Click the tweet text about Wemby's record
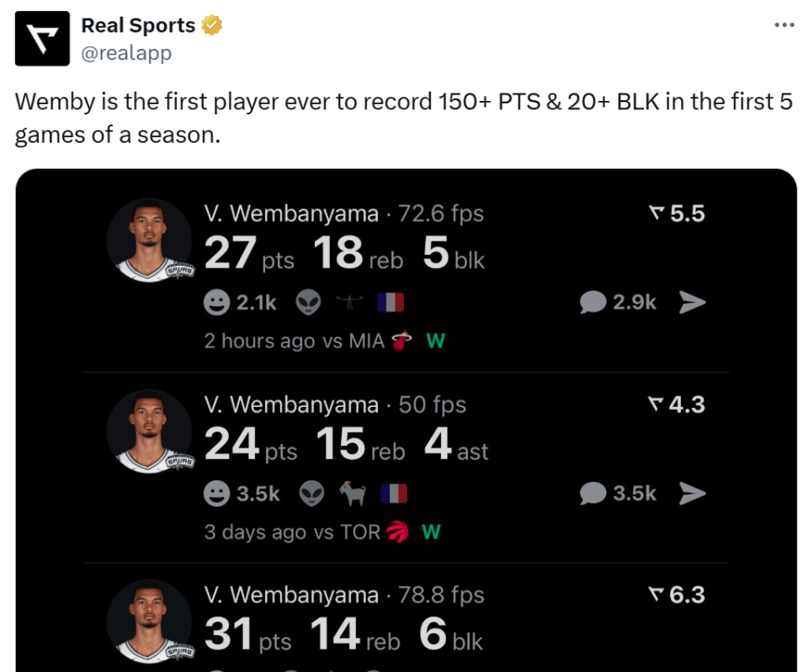Image resolution: width=808 pixels, height=672 pixels. click(x=404, y=118)
